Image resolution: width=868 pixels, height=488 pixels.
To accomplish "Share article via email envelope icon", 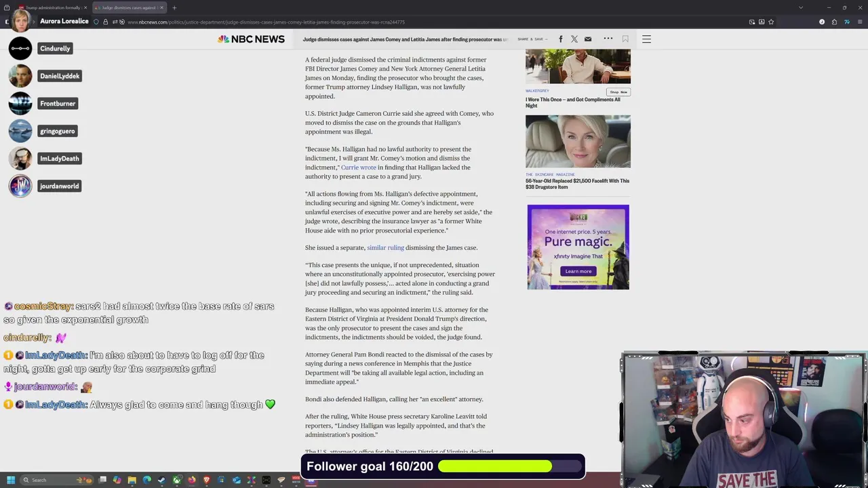I will 588,39.
